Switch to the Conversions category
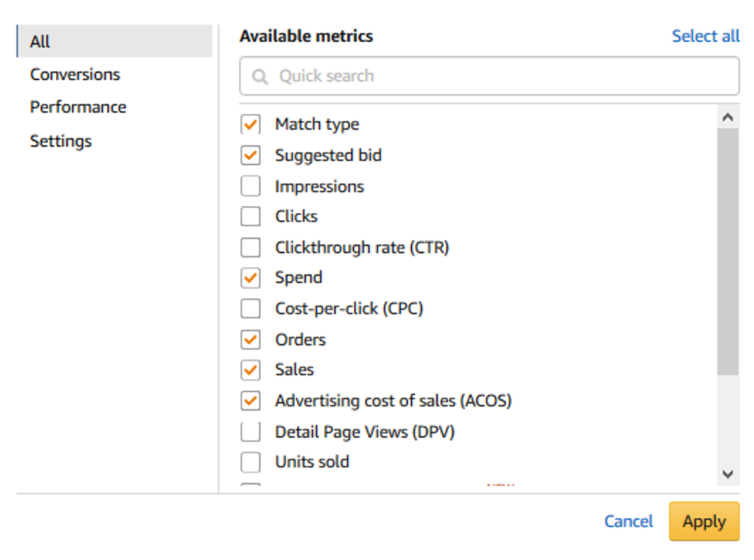754x560 pixels. point(75,74)
